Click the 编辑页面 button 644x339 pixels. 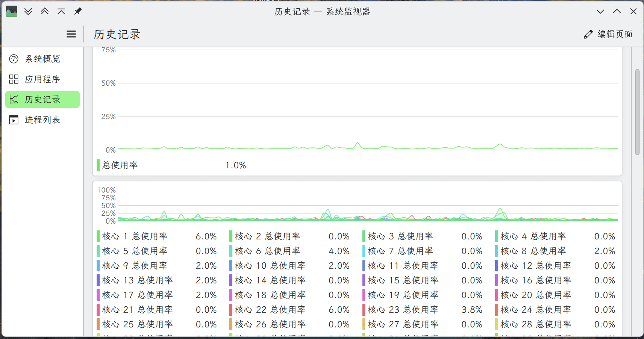608,34
